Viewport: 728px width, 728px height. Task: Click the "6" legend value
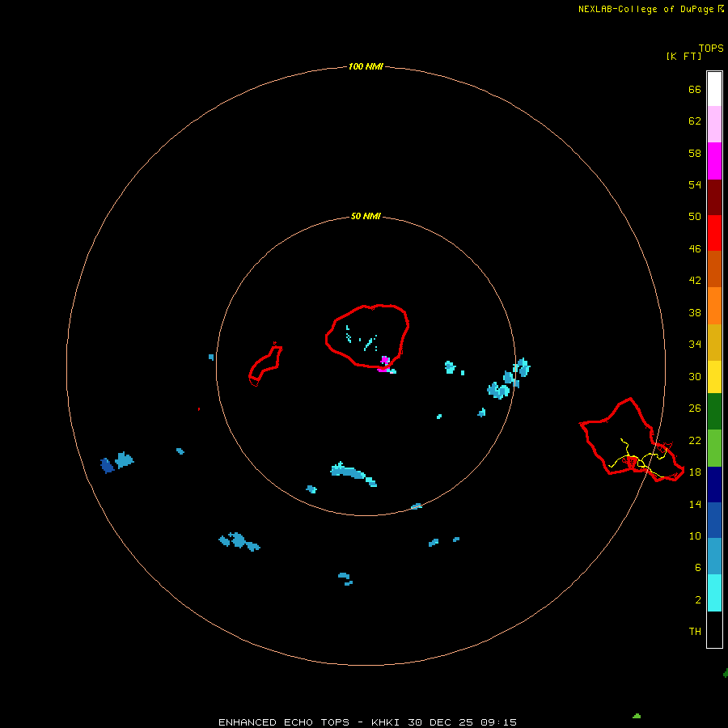698,567
